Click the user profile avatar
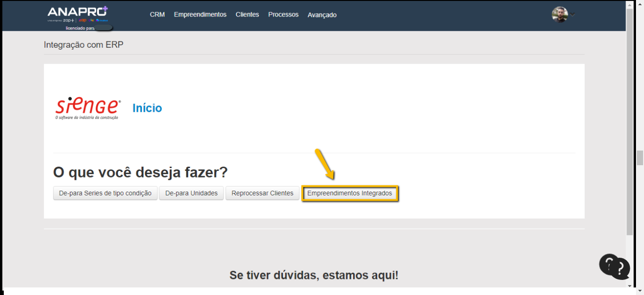The height and width of the screenshot is (295, 644). [560, 15]
